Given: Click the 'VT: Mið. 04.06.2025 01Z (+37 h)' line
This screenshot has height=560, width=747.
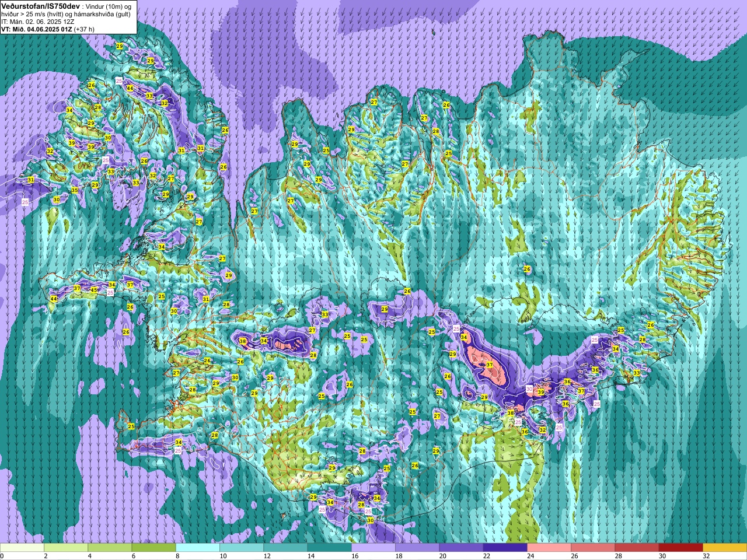Looking at the screenshot, I should (48, 29).
